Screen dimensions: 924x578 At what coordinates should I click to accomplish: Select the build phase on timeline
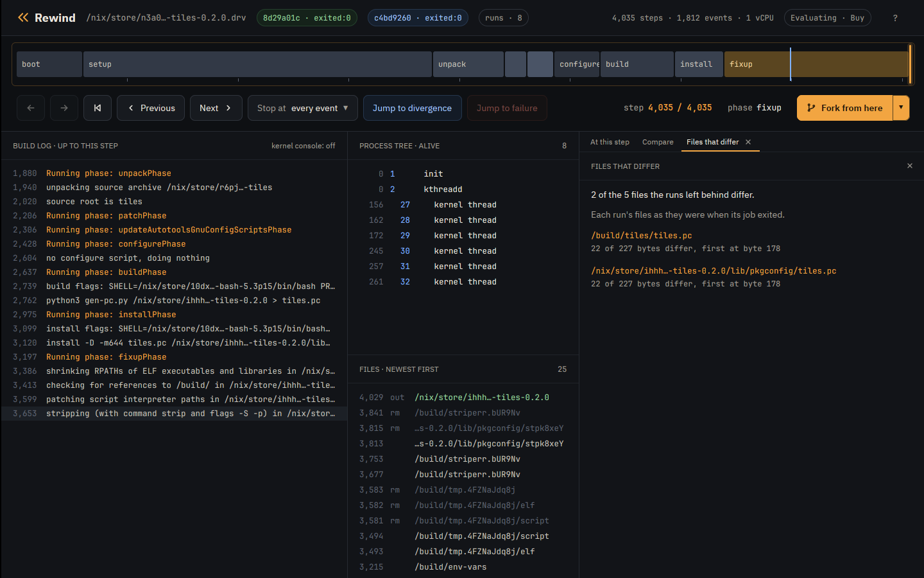[637, 64]
